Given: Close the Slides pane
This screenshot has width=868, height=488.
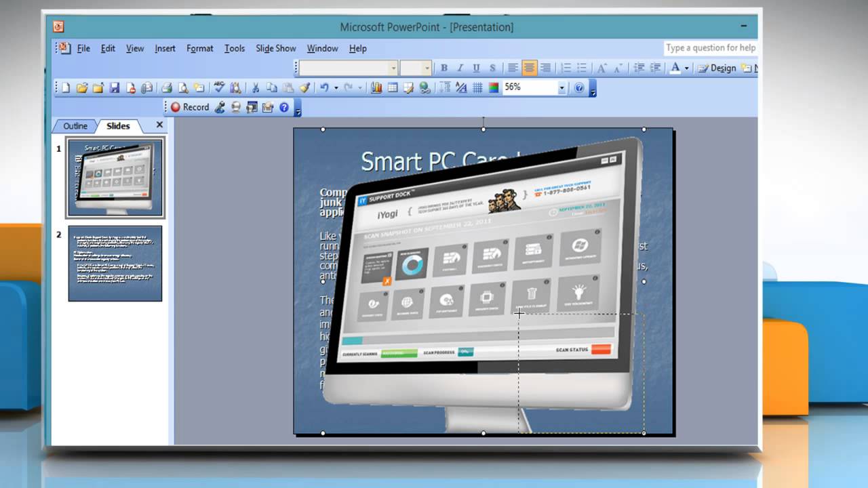Looking at the screenshot, I should point(160,125).
